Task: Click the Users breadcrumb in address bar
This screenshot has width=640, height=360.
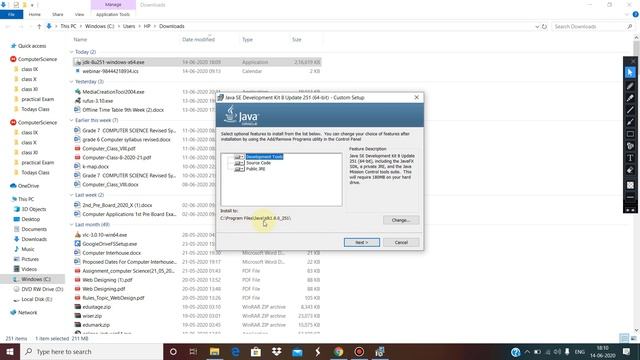Action: tap(129, 26)
